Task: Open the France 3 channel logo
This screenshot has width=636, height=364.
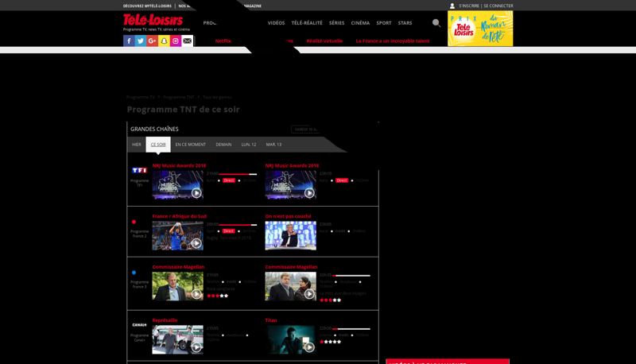Action: click(134, 273)
